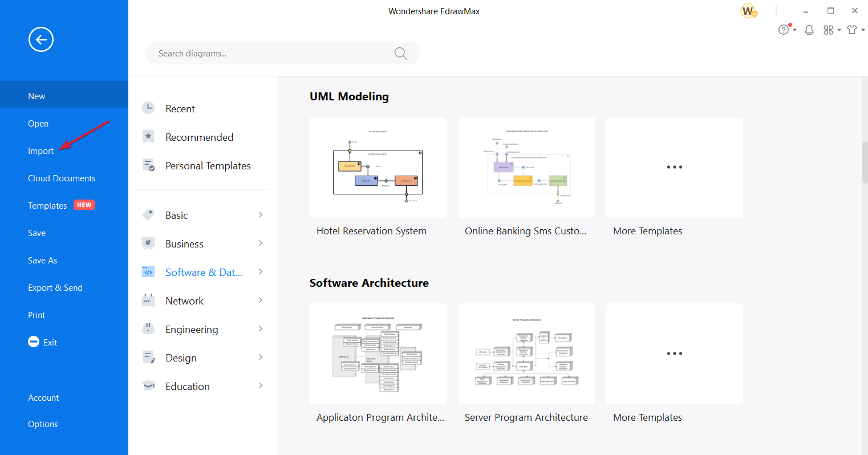Click the Engineering helmet icon
868x455 pixels.
(148, 329)
